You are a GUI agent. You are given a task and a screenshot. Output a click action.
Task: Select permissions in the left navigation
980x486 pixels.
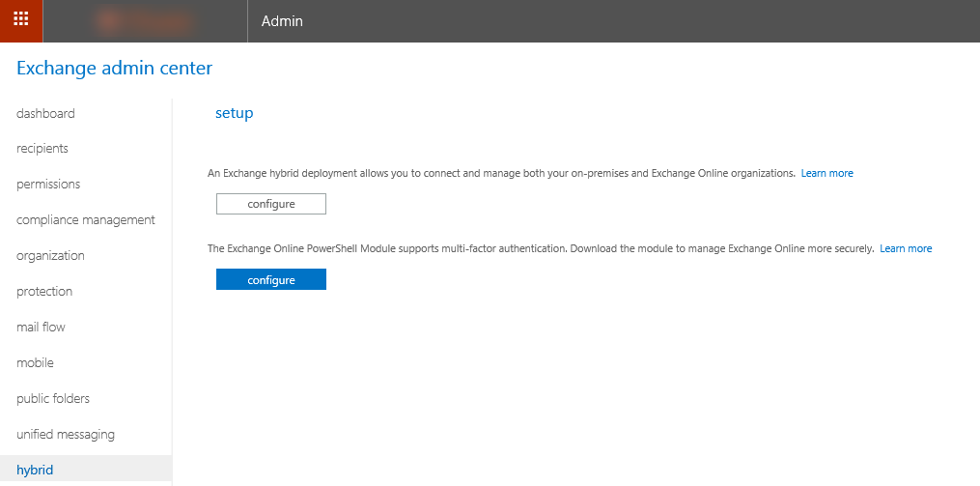tap(48, 184)
